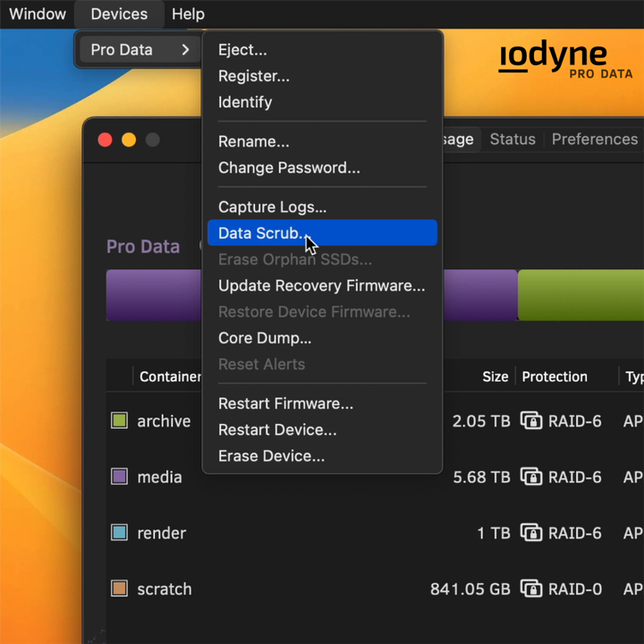Screen dimensions: 644x644
Task: Open the Devices menu
Action: (119, 14)
